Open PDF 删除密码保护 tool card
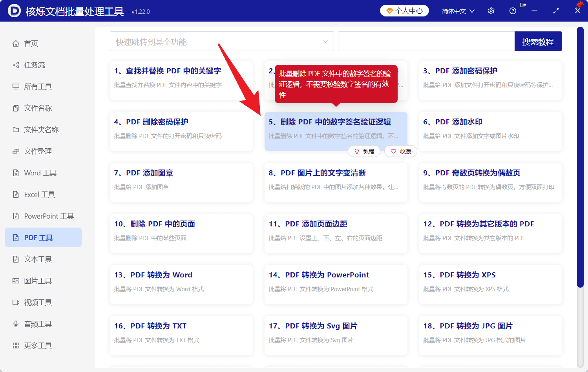Viewport: 588px width, 372px height. click(181, 131)
